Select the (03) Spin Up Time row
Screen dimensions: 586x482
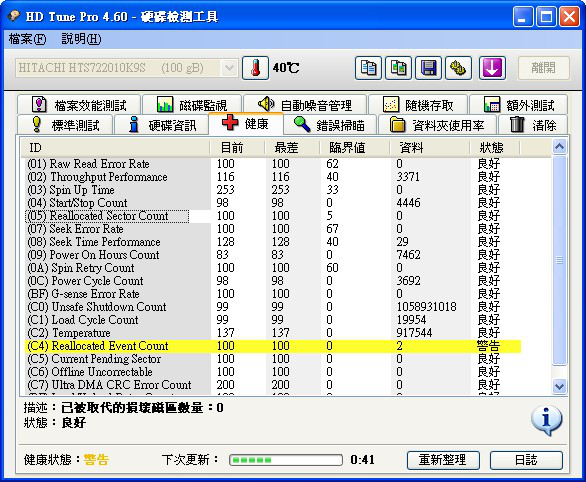(273, 190)
